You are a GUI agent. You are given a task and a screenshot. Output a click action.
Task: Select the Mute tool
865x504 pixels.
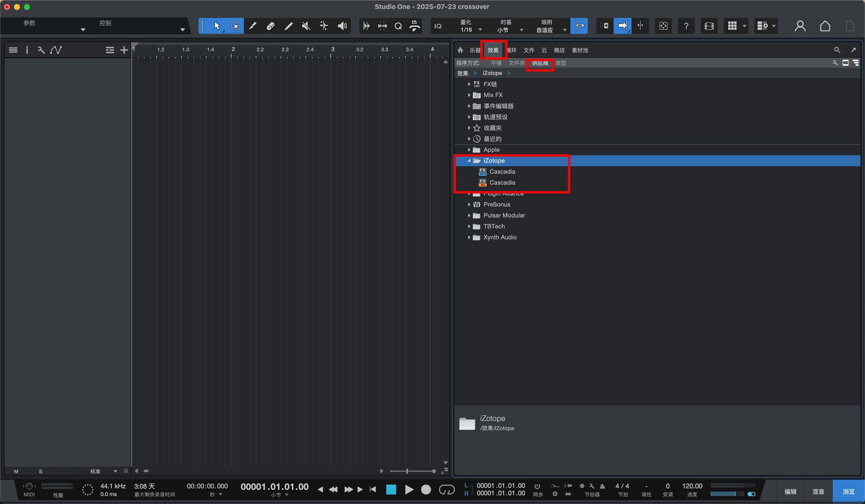pos(306,26)
